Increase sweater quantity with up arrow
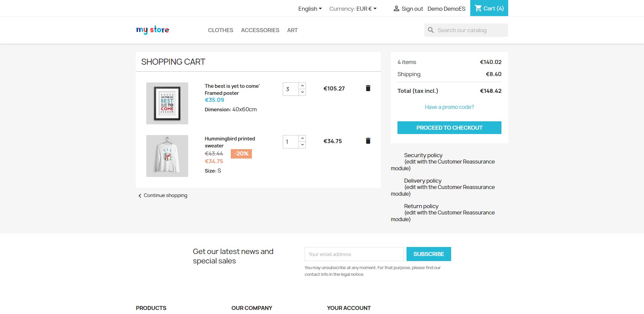Viewport: 644px width, 314px height. [302, 138]
